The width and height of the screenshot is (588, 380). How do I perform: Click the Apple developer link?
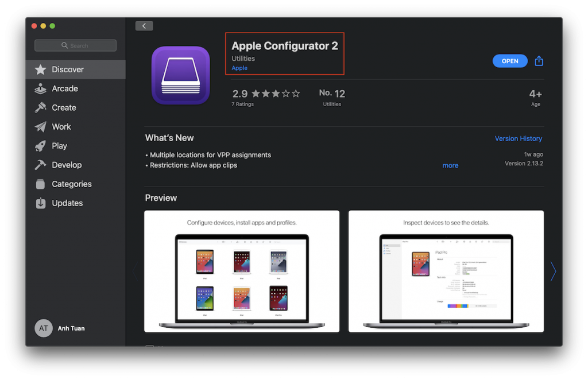pyautogui.click(x=239, y=68)
